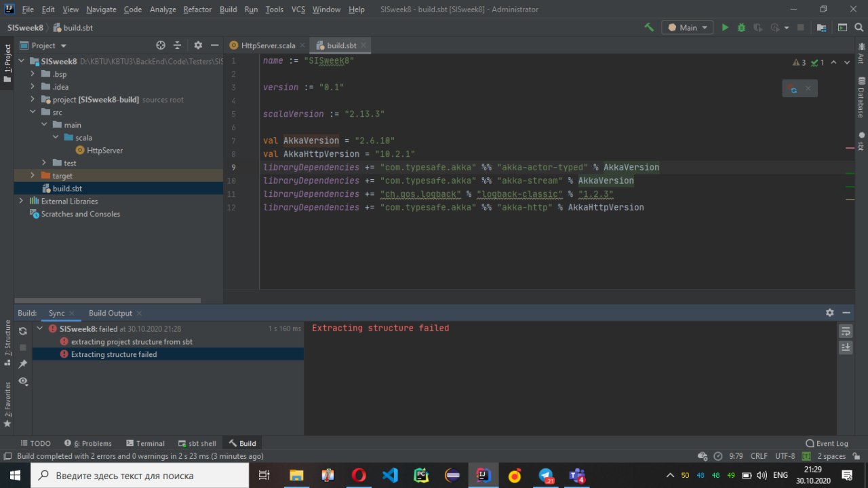The width and height of the screenshot is (868, 488).
Task: Click the Stop square icon in top toolbar
Action: [801, 28]
